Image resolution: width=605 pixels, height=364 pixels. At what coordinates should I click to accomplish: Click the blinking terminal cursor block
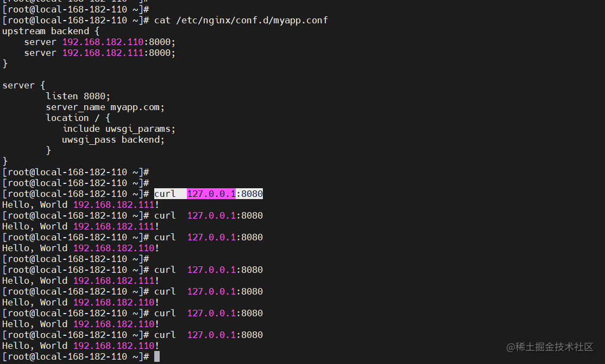pos(157,356)
